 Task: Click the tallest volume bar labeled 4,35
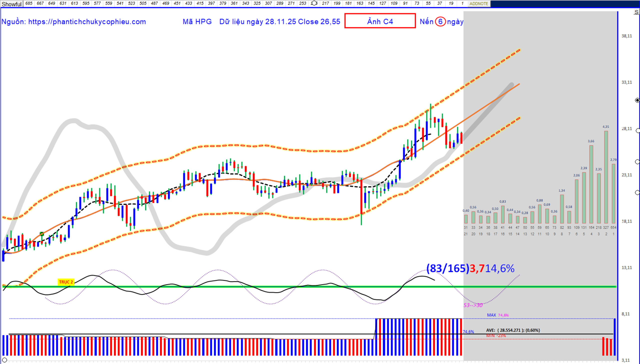pyautogui.click(x=606, y=177)
